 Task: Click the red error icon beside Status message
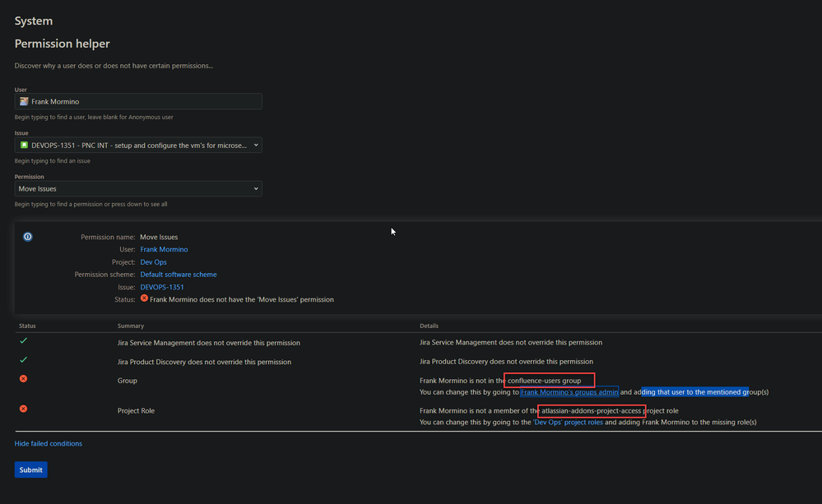[x=144, y=298]
